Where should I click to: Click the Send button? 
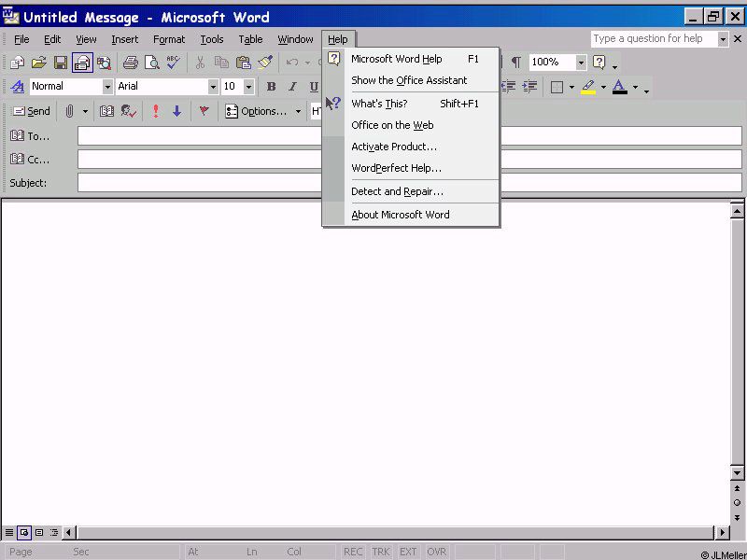click(31, 111)
